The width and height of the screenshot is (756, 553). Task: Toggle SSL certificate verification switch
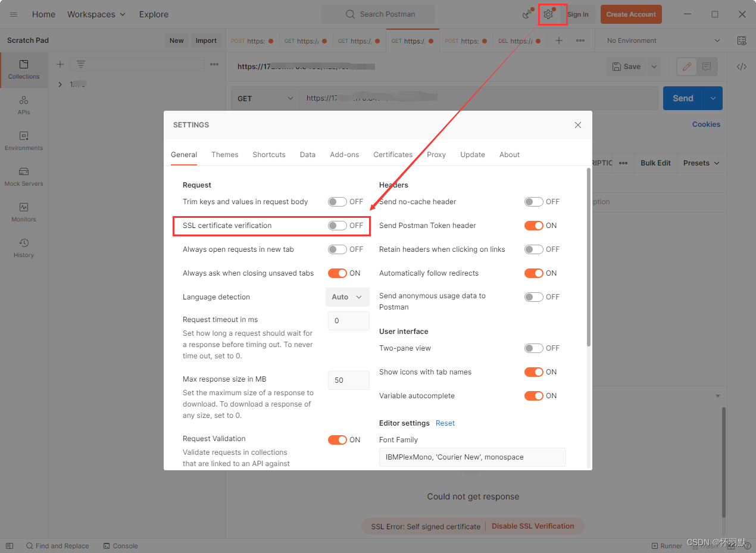pyautogui.click(x=337, y=226)
